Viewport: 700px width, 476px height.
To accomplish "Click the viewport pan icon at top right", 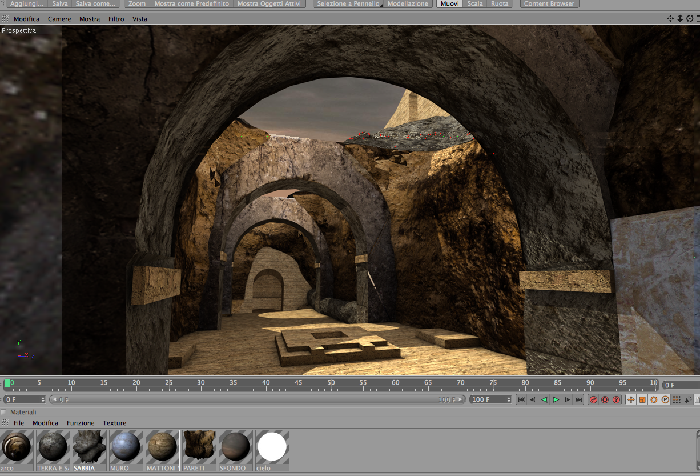I will [670, 18].
